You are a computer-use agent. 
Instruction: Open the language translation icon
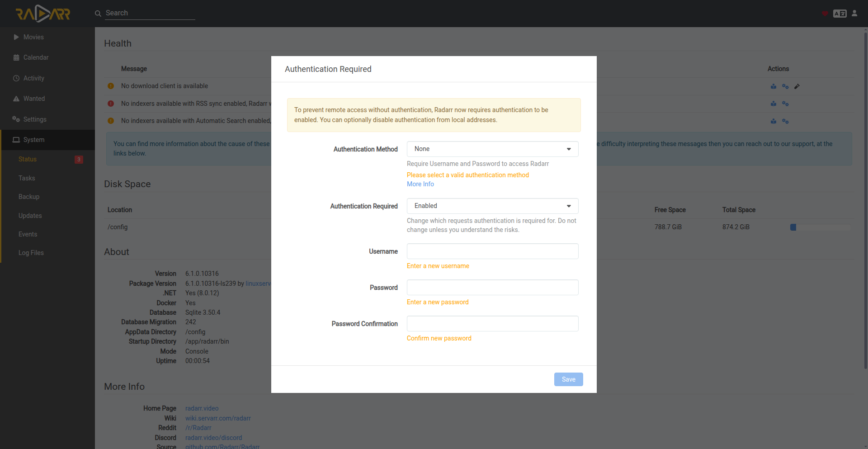point(840,14)
